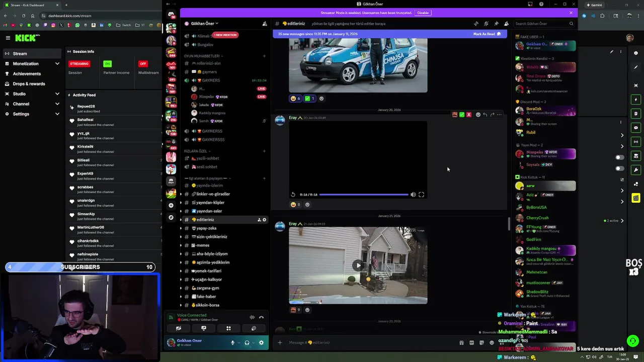Open threads icon in Discord channel header
This screenshot has height=362, width=644.
(x=476, y=24)
